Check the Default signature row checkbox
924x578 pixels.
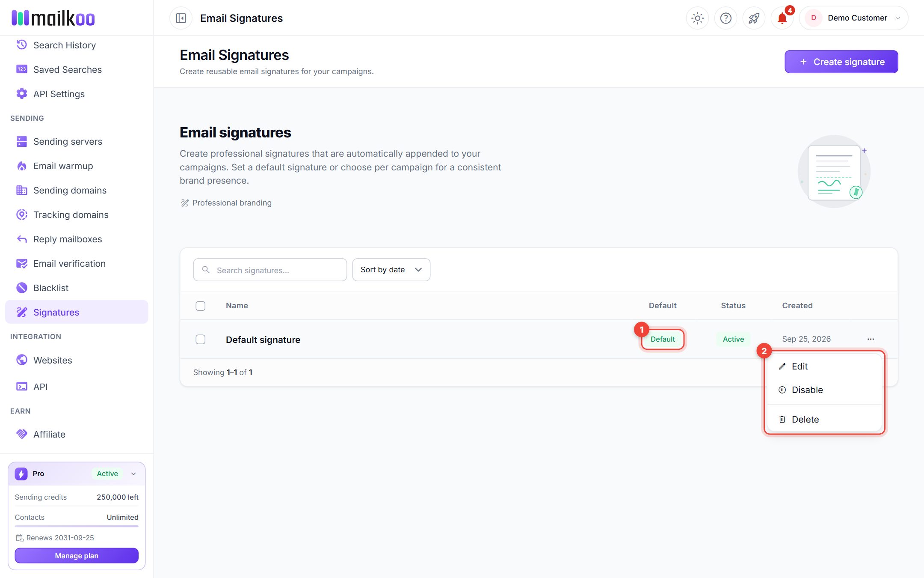200,340
